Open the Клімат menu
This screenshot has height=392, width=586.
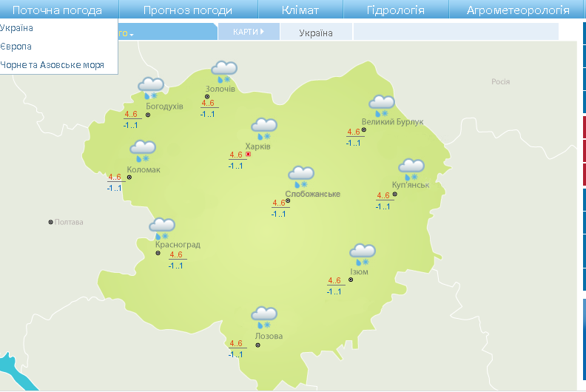tap(300, 10)
